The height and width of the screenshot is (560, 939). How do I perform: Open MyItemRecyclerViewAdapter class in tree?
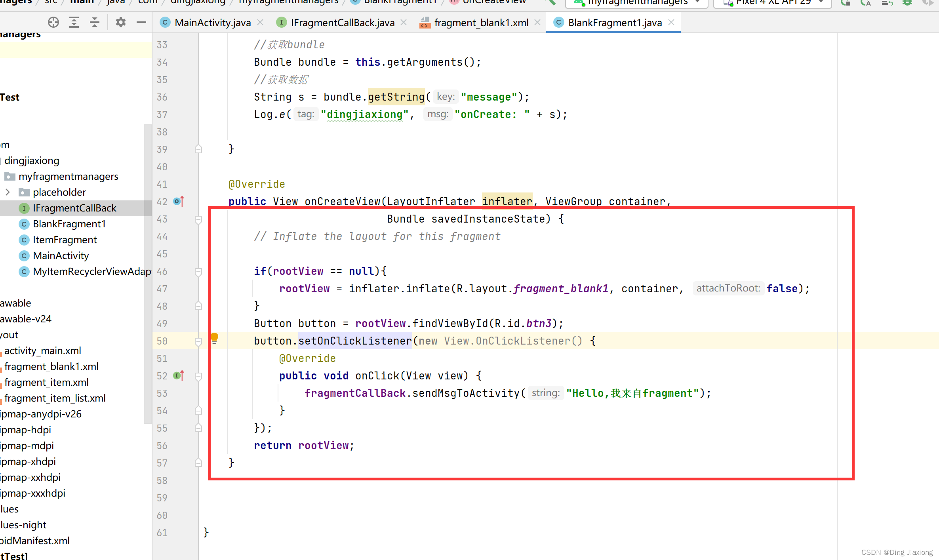coord(92,271)
